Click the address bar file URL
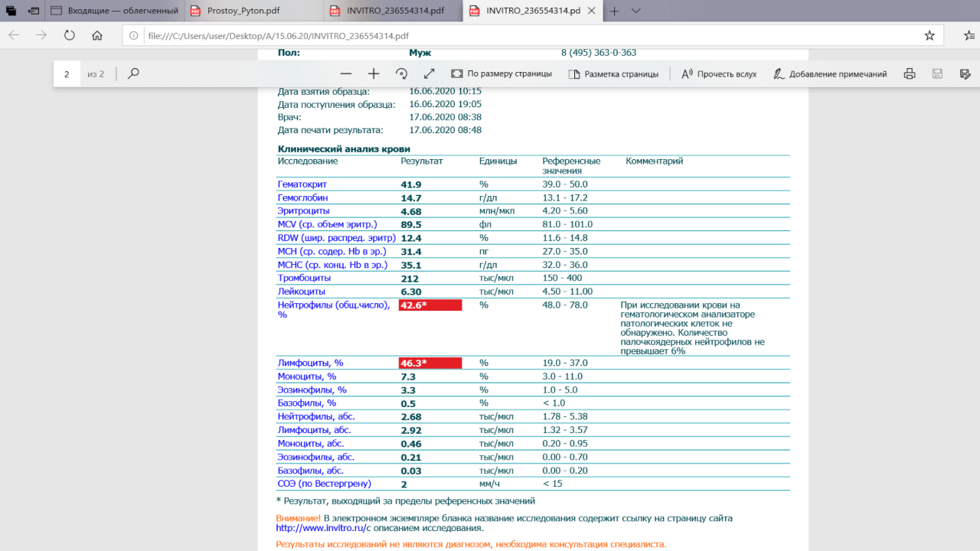980x551 pixels. click(x=277, y=35)
